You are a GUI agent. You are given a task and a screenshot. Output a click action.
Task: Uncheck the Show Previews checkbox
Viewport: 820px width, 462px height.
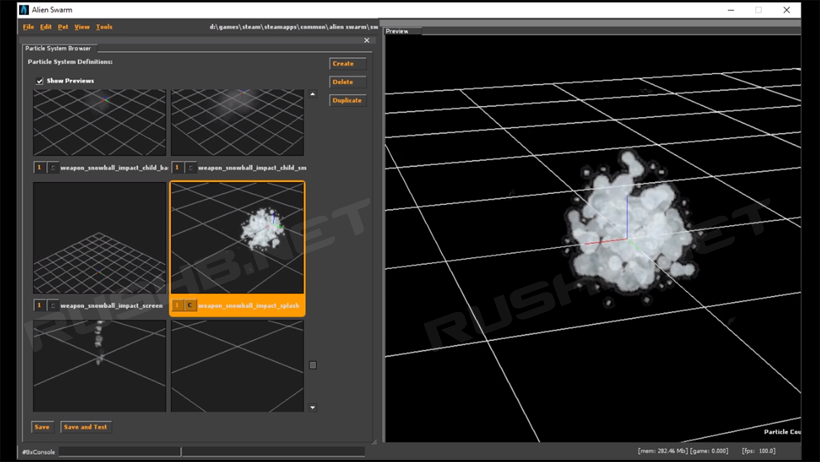tap(40, 81)
